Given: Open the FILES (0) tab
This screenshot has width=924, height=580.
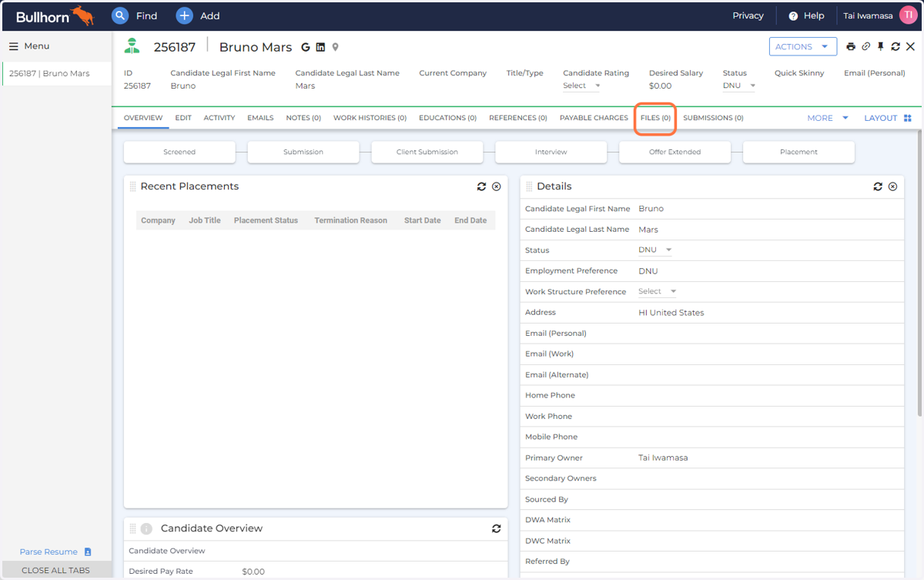Looking at the screenshot, I should pos(655,118).
